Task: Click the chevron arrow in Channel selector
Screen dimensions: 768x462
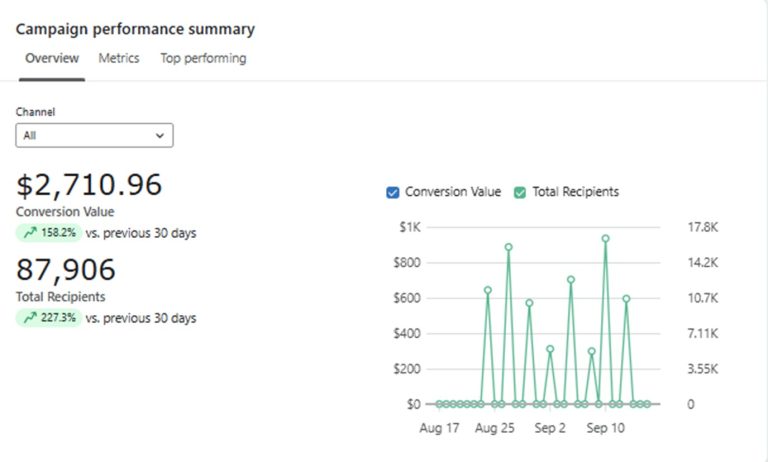Action: point(160,135)
